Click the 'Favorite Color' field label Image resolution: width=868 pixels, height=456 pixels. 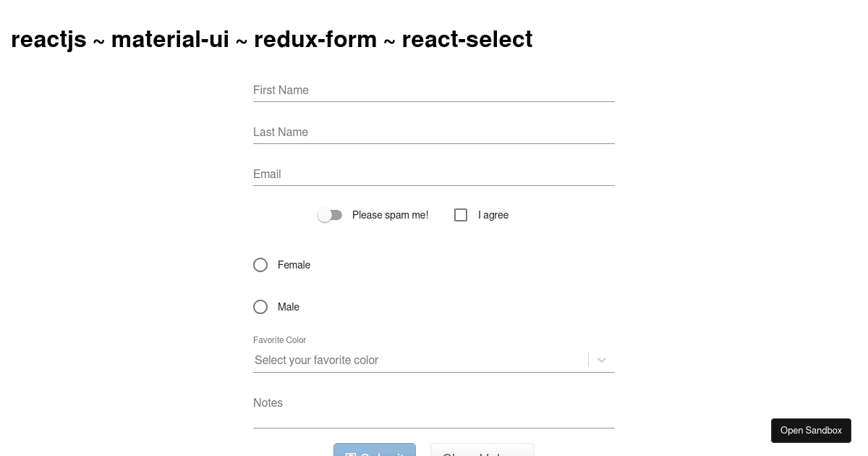coord(280,340)
